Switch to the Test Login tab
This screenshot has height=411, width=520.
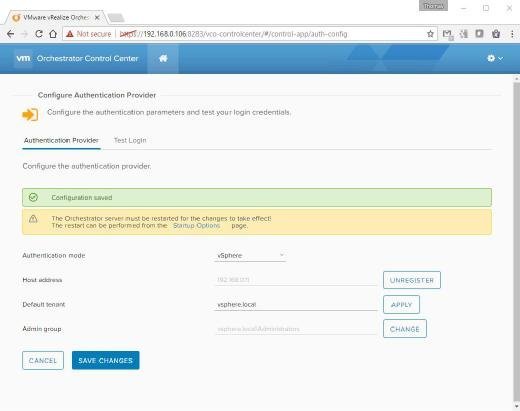click(130, 140)
